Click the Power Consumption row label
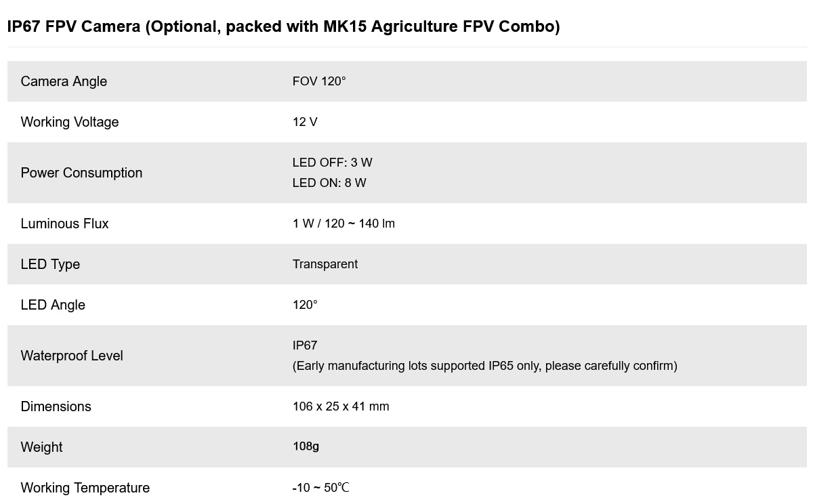The width and height of the screenshot is (813, 504). click(81, 173)
